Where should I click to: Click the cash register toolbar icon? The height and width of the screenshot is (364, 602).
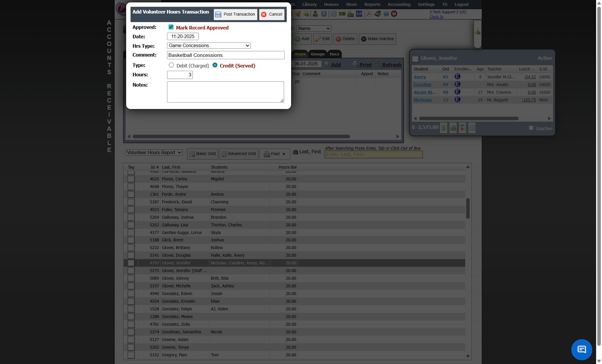click(377, 14)
